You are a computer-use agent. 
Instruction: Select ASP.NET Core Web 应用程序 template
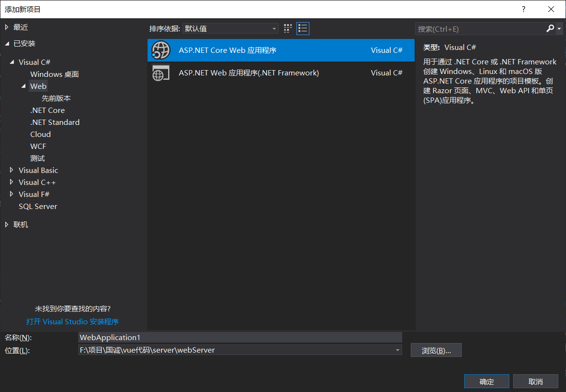[281, 50]
